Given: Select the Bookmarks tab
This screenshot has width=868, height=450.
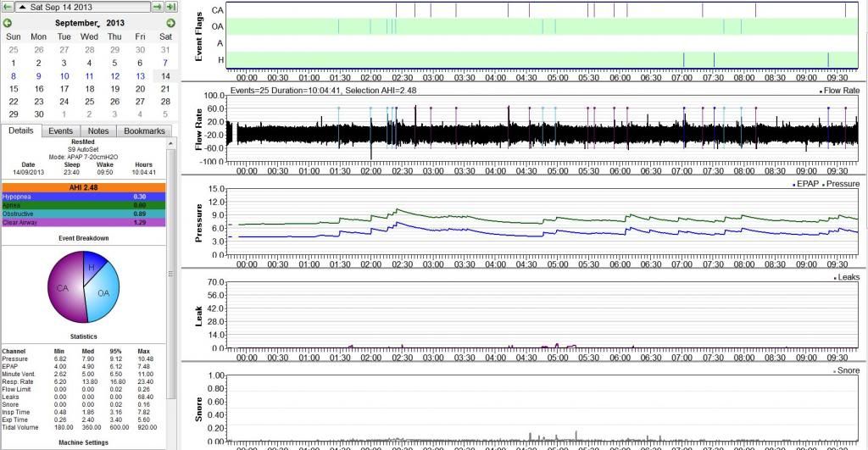Looking at the screenshot, I should tap(144, 131).
